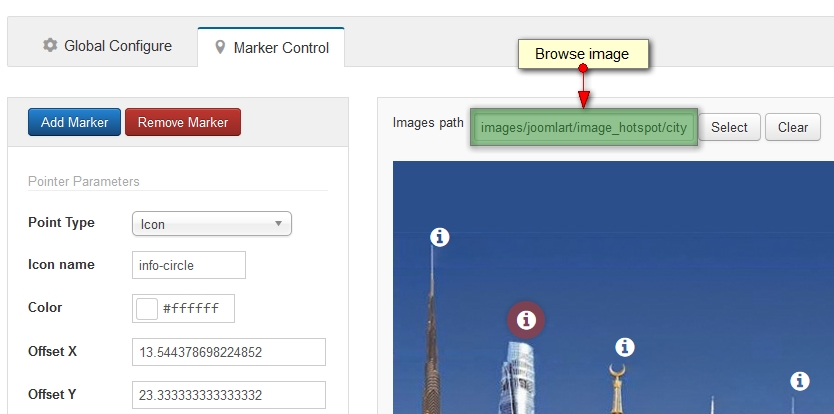Click into the Offset Y field
The width and height of the screenshot is (834, 414).
point(229,395)
